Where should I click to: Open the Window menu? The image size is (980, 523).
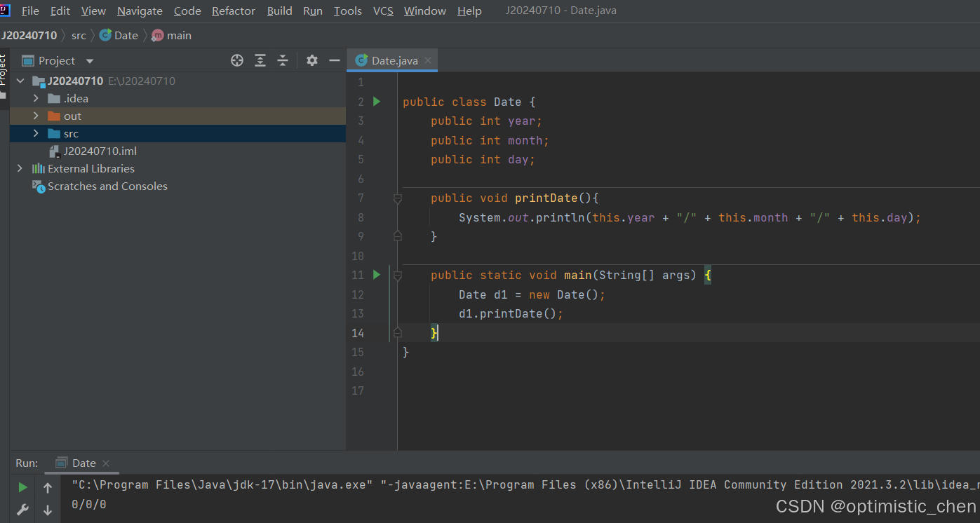coord(425,11)
